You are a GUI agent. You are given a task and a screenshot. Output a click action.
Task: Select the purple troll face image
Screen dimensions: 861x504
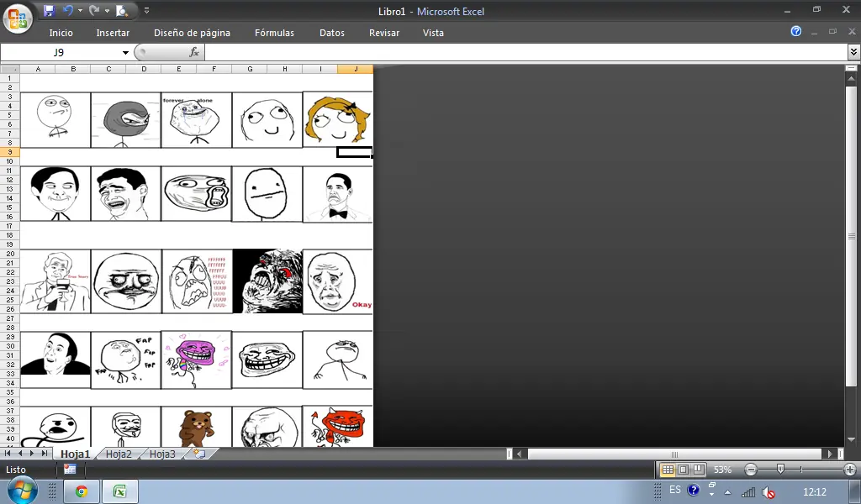196,360
